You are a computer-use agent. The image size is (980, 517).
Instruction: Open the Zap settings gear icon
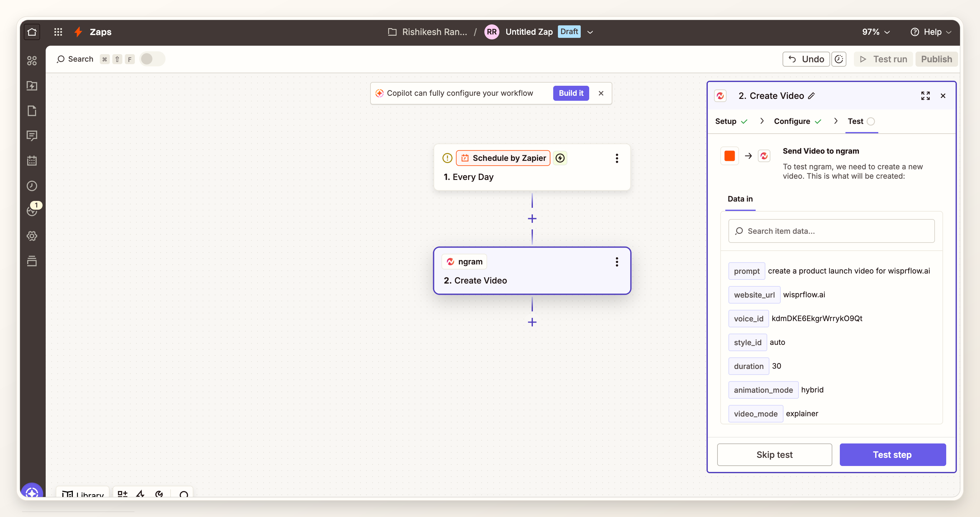tap(32, 236)
